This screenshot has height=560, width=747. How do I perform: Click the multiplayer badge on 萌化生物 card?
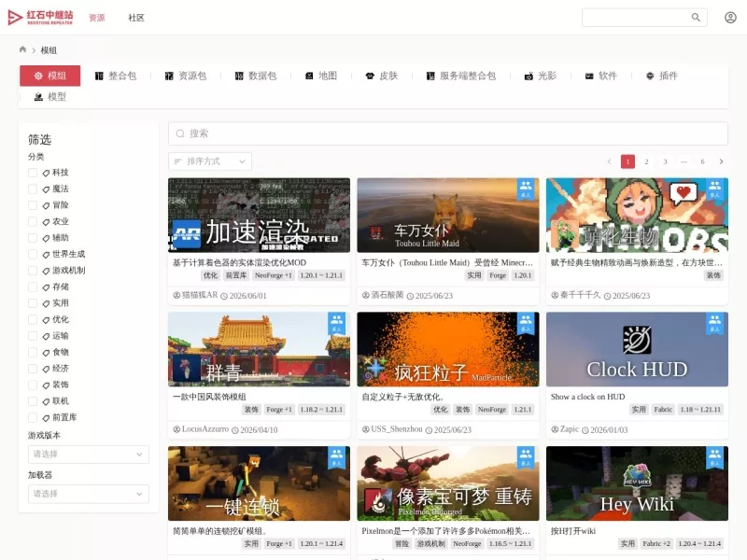[x=714, y=189]
